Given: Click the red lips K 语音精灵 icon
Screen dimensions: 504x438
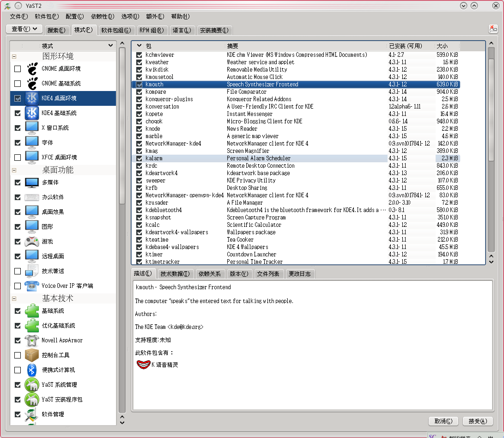Looking at the screenshot, I should [x=143, y=365].
